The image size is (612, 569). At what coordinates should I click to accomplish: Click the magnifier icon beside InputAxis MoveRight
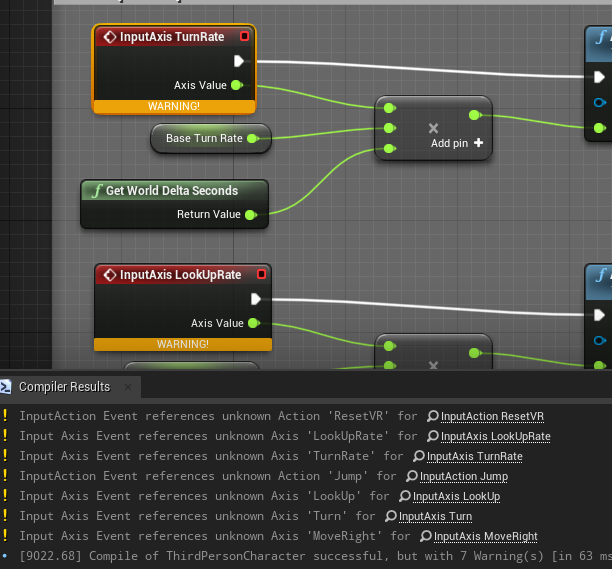tap(425, 536)
